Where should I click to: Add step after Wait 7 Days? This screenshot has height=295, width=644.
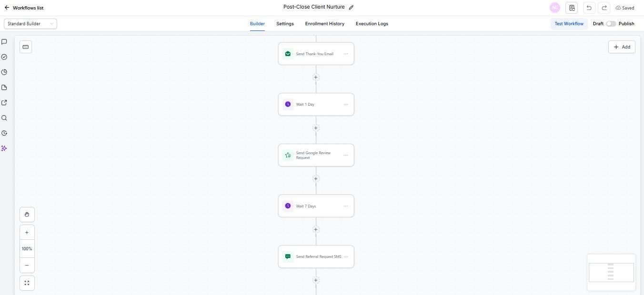316,229
